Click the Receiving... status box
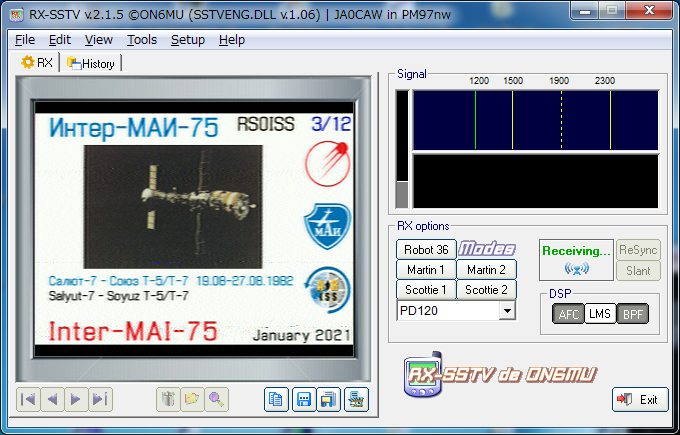This screenshot has width=680, height=435. pos(576,260)
